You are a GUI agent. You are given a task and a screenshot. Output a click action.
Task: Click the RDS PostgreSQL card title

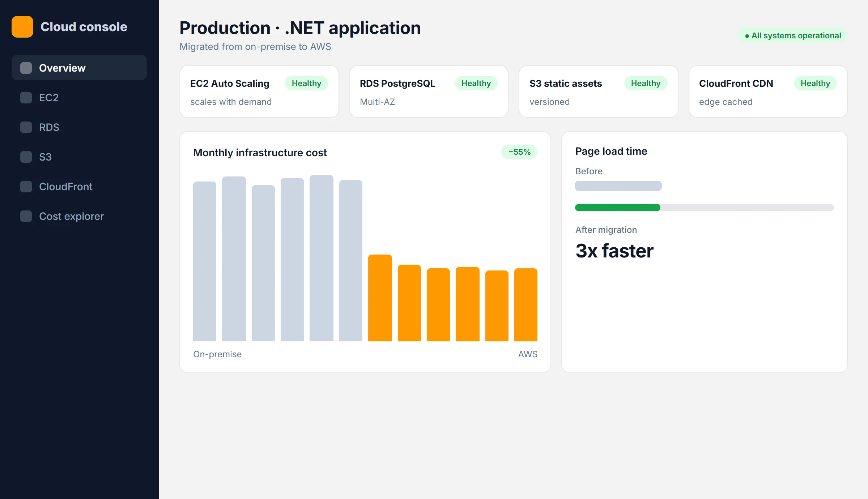[x=397, y=84]
